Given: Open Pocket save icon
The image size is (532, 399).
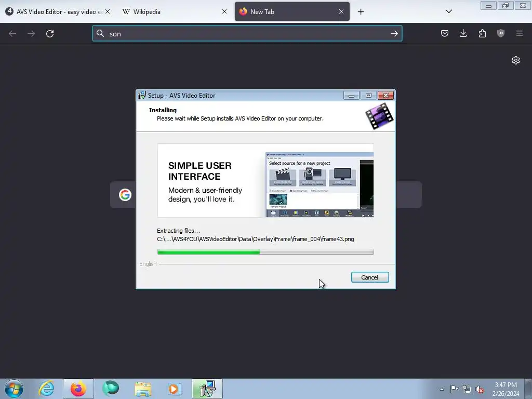Looking at the screenshot, I should pyautogui.click(x=445, y=33).
